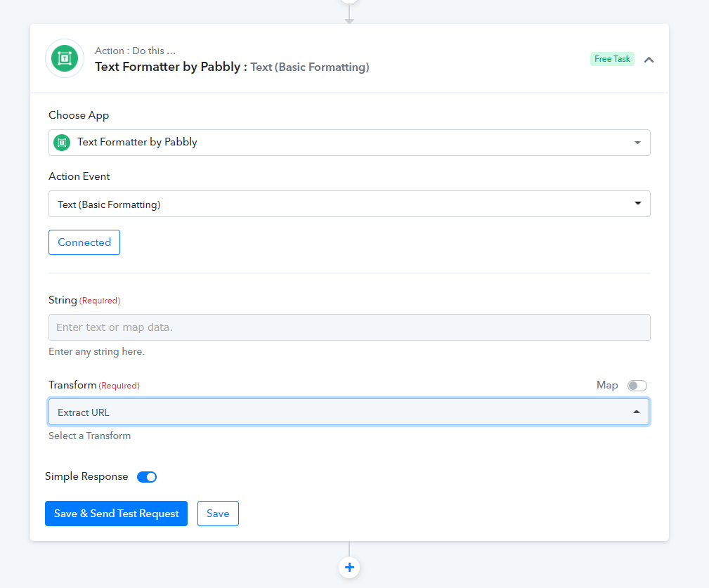Click 'Text Formatter by Pabbly' in Choose App field
Screen dimensions: 709x588
[137, 142]
